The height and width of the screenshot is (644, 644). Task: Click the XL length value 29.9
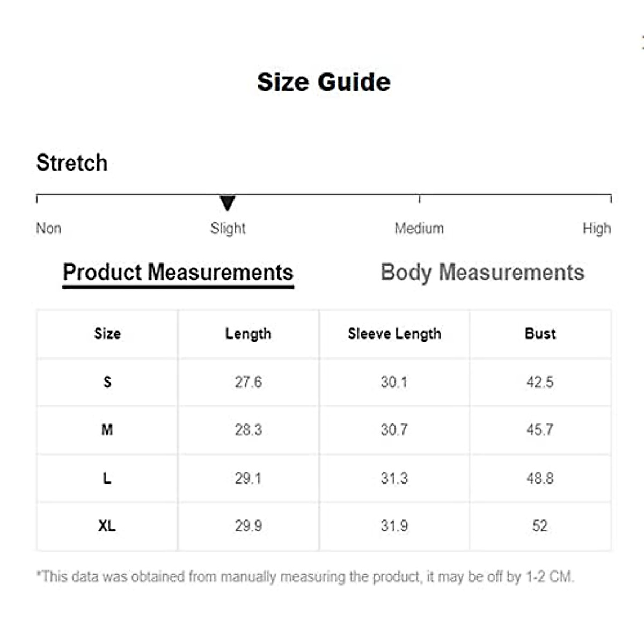[248, 526]
